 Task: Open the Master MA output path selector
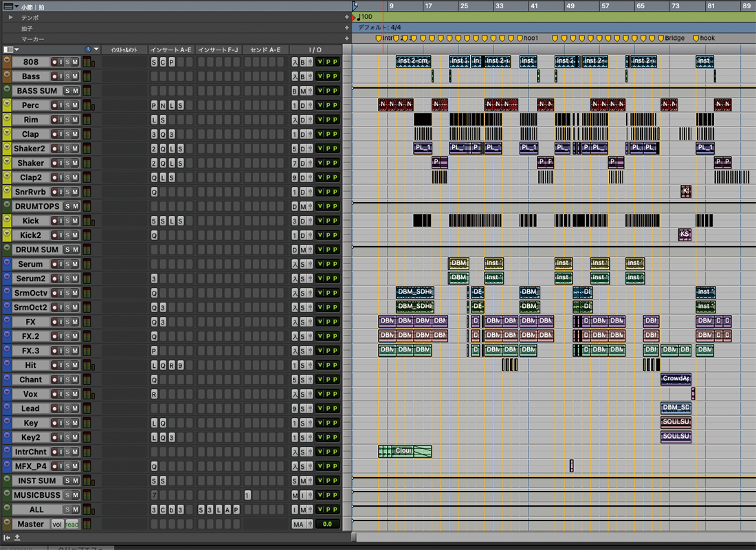(x=298, y=525)
